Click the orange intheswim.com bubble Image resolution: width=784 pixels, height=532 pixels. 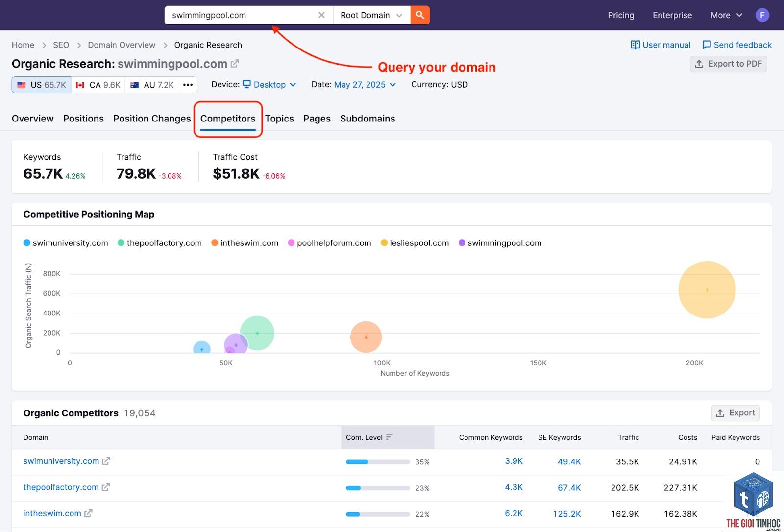(x=366, y=337)
